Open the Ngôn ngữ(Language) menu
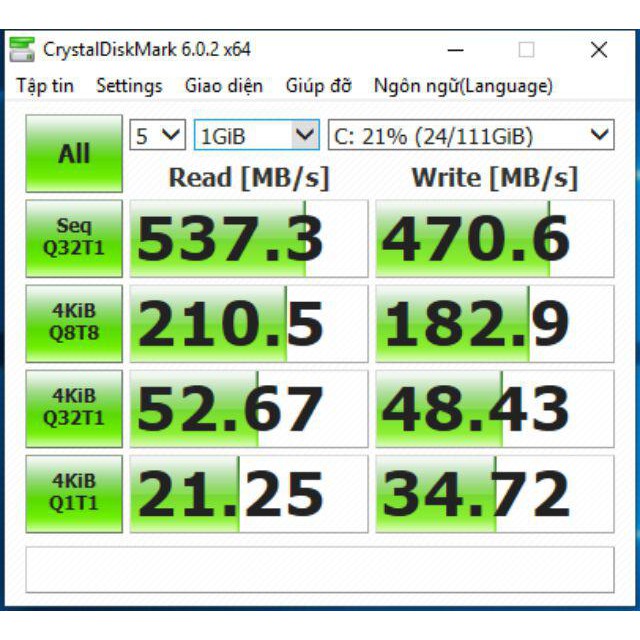Screen dimensions: 640x640 tap(463, 86)
